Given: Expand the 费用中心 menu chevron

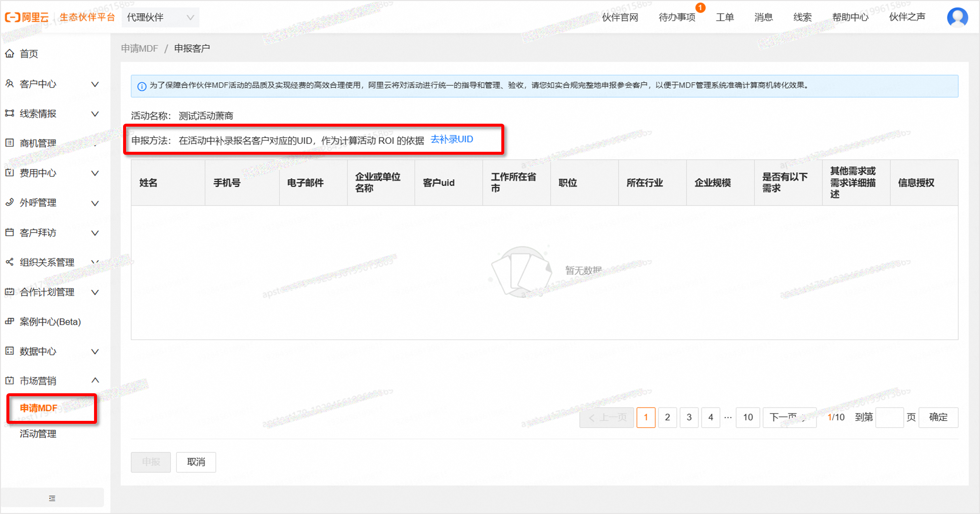Looking at the screenshot, I should click(x=95, y=173).
